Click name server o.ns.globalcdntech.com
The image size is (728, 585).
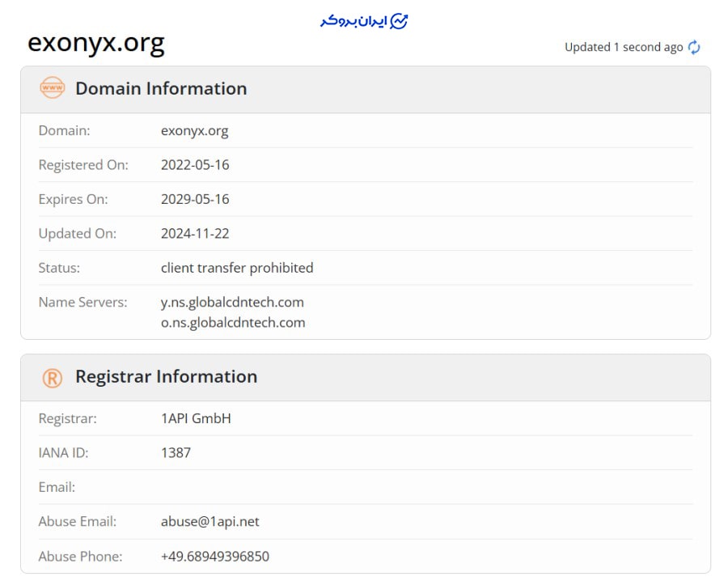click(x=233, y=323)
